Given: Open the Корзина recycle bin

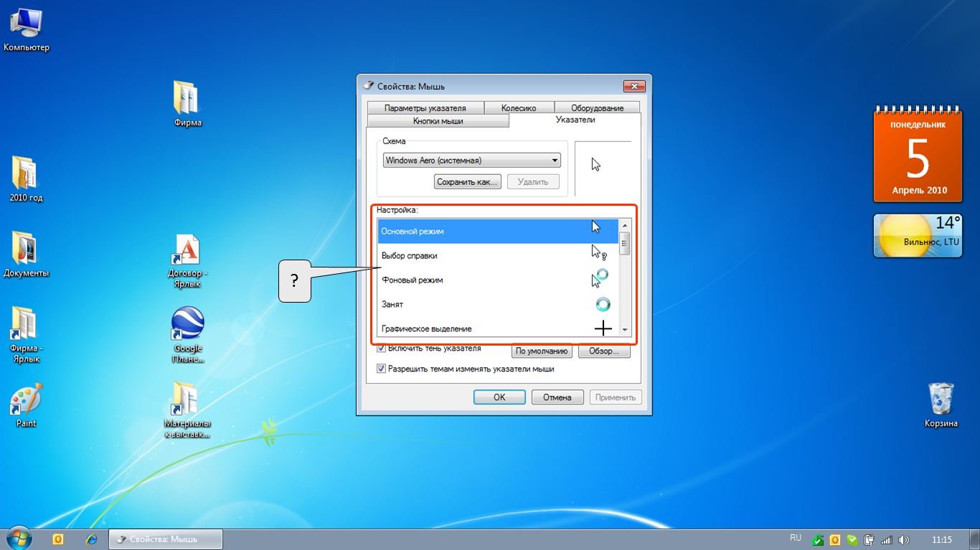Looking at the screenshot, I should click(x=941, y=399).
